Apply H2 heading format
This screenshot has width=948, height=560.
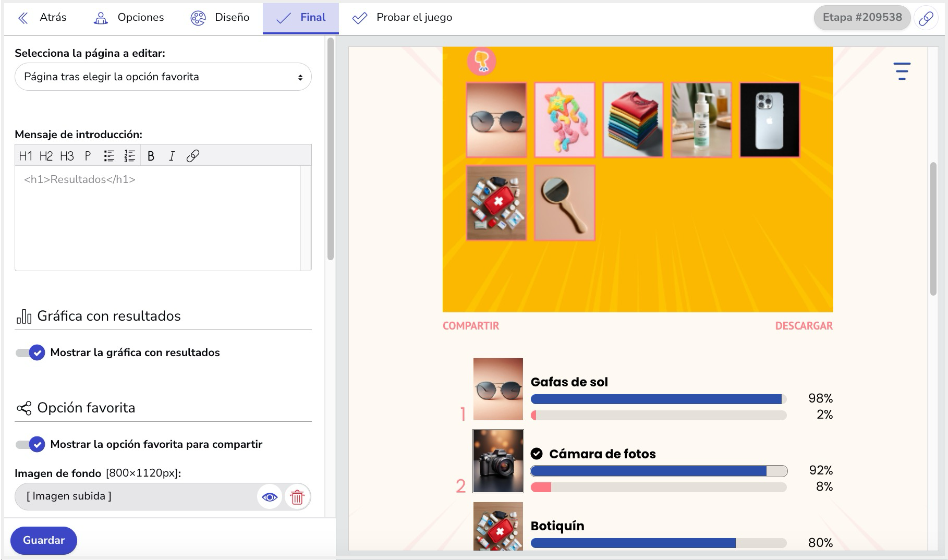pos(46,156)
